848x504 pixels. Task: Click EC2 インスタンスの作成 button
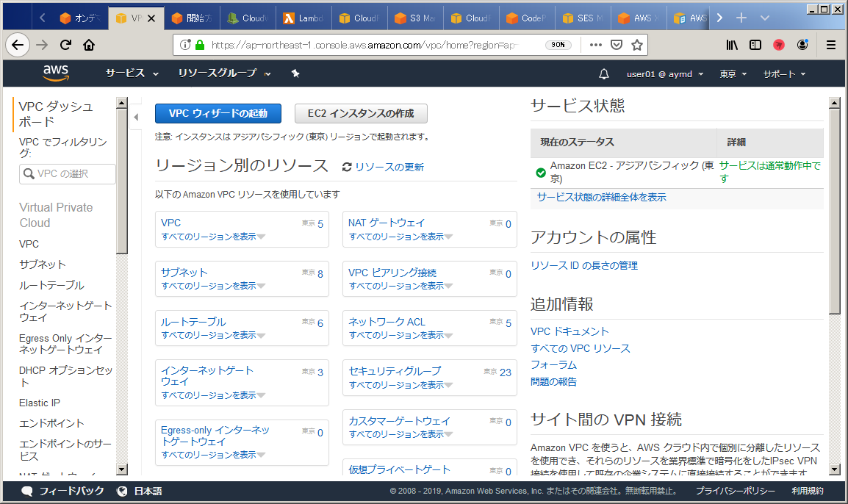click(x=361, y=113)
